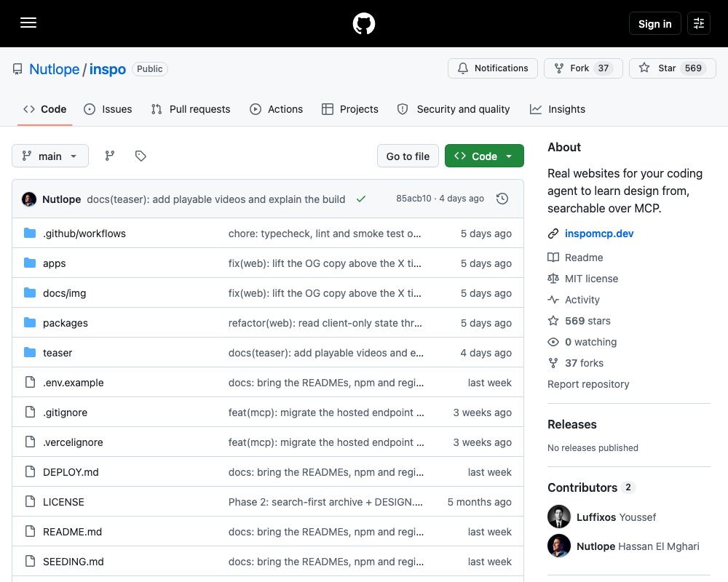Expand the green Code dropdown
728x582 pixels.
[484, 156]
